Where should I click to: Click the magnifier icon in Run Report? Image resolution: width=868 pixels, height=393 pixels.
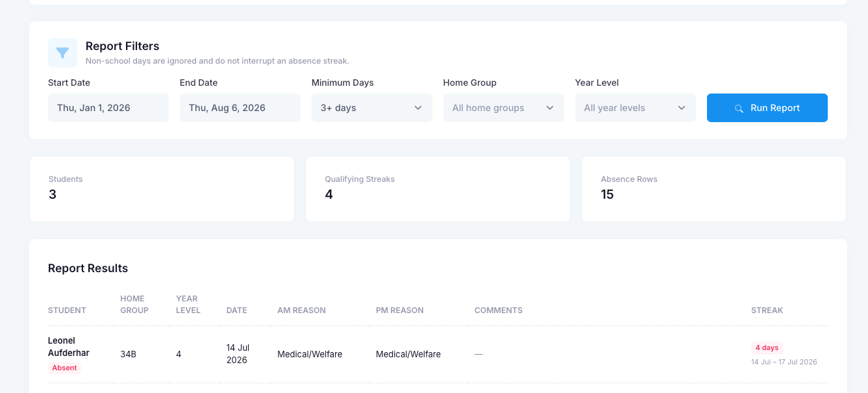point(739,108)
